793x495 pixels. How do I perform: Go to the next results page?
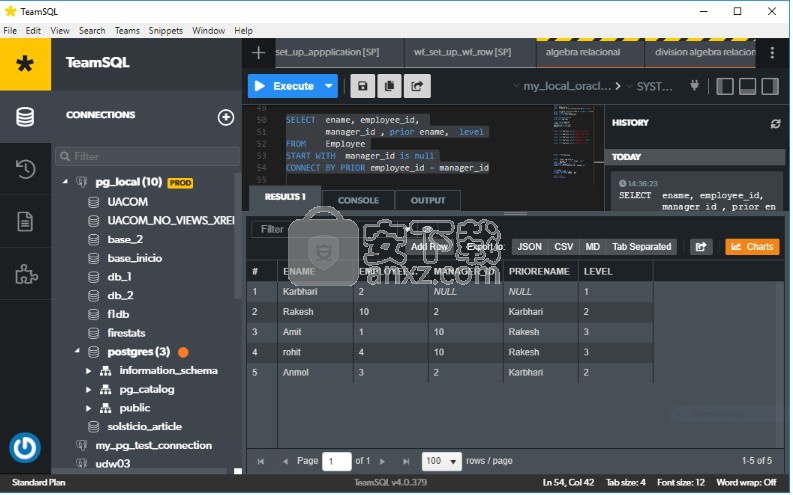[x=383, y=462]
